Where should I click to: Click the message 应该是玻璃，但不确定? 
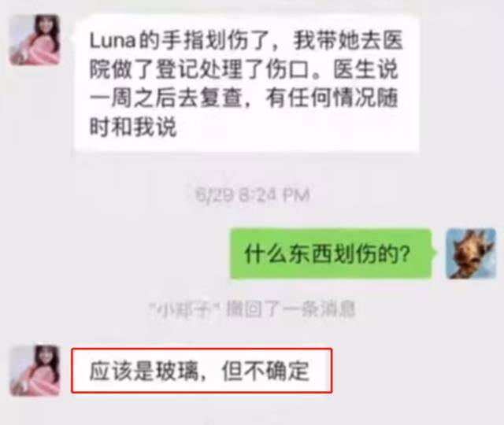click(x=202, y=371)
